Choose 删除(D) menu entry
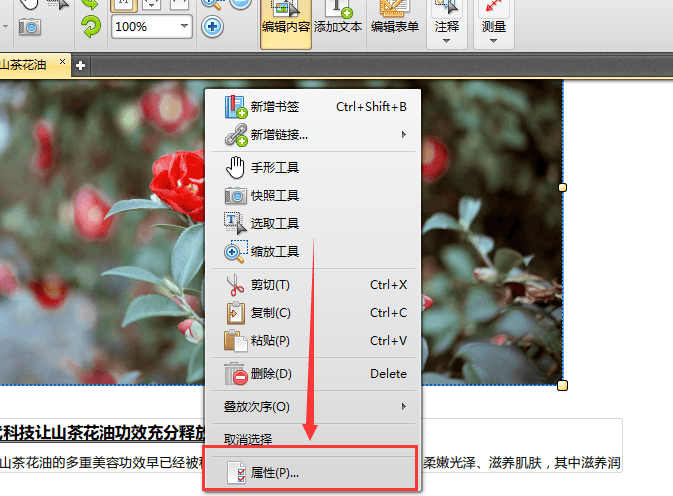The height and width of the screenshot is (496, 673). [x=315, y=374]
